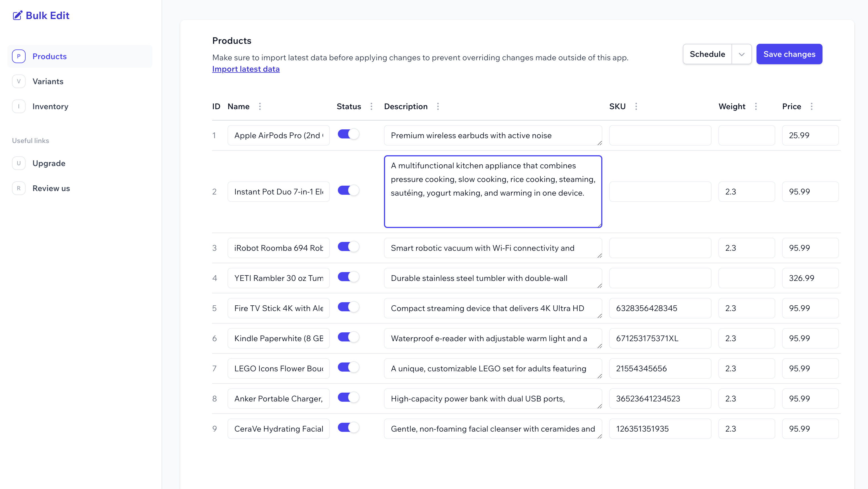Click the Durable stainless steel tumbler description
The height and width of the screenshot is (489, 868).
tap(493, 278)
